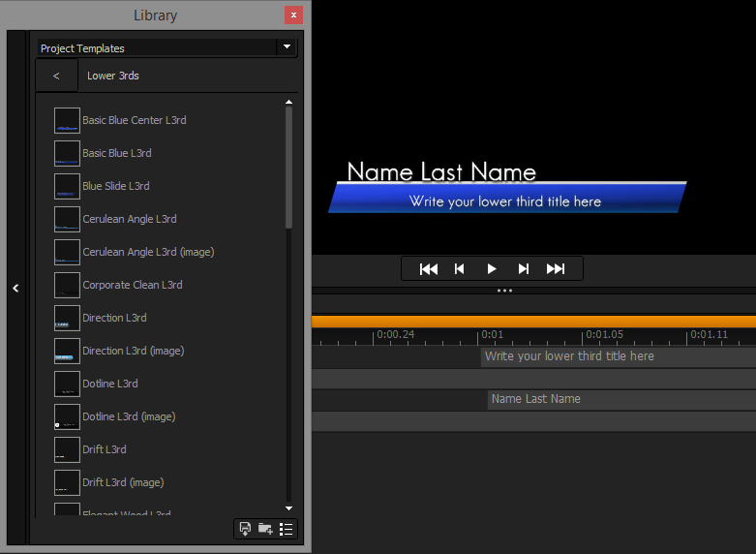Open the Project Templates dropdown
The width and height of the screenshot is (756, 554).
(x=286, y=47)
